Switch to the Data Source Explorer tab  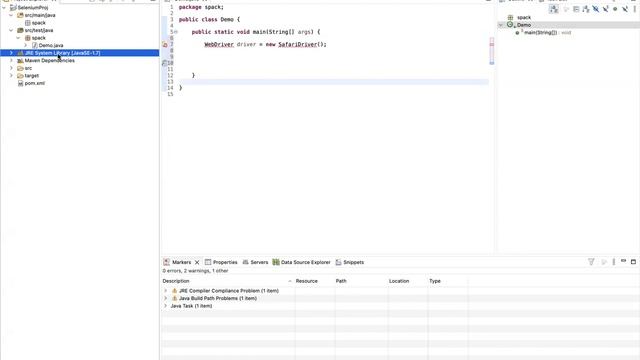tap(301, 262)
